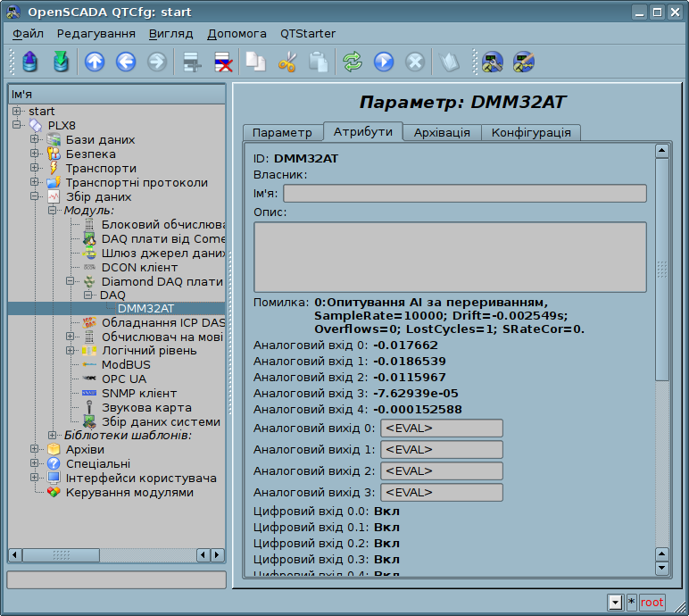
Task: Click the Load from DB toolbar icon
Action: click(31, 62)
